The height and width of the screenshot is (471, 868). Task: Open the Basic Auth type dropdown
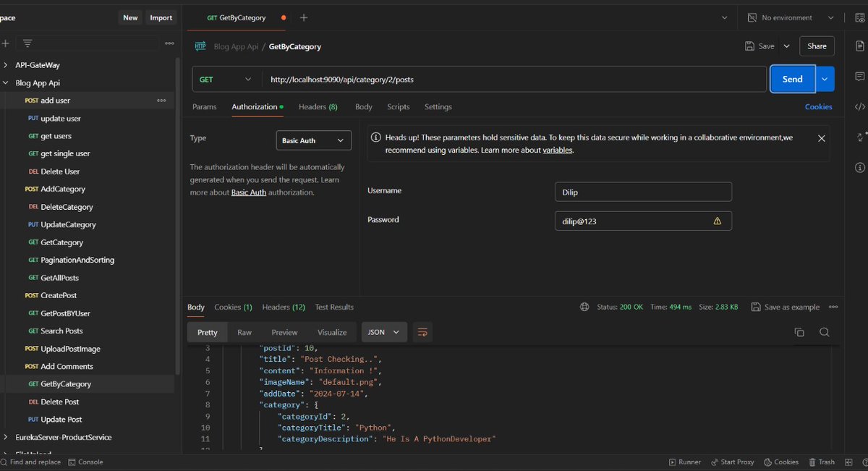click(x=314, y=140)
